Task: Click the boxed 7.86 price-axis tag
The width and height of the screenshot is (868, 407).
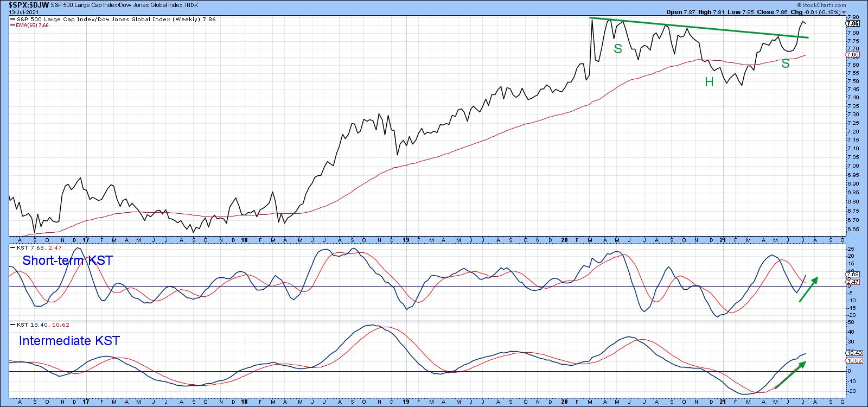Action: [852, 24]
